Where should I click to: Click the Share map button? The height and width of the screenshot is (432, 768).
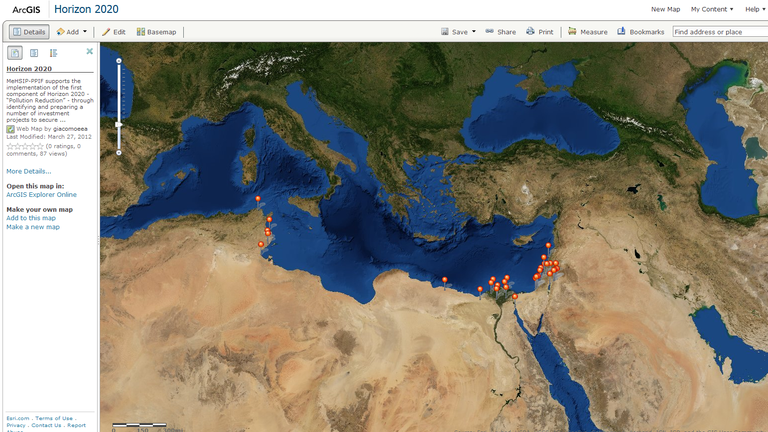[501, 32]
